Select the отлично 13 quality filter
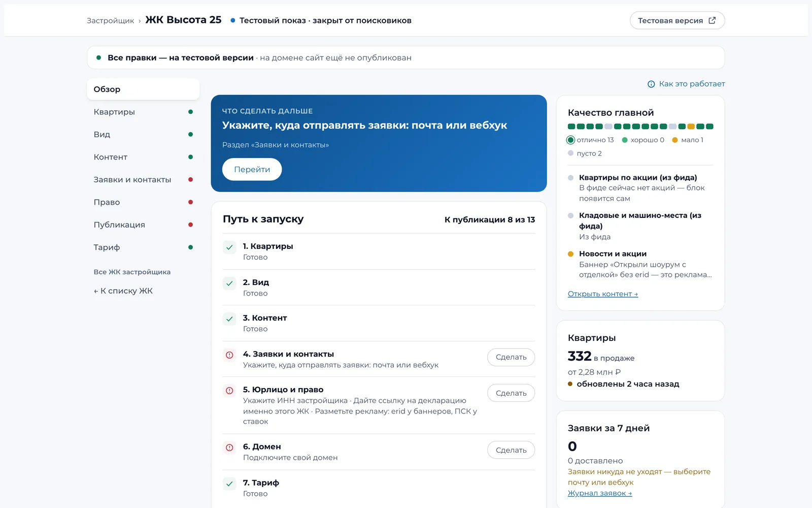 (x=591, y=140)
